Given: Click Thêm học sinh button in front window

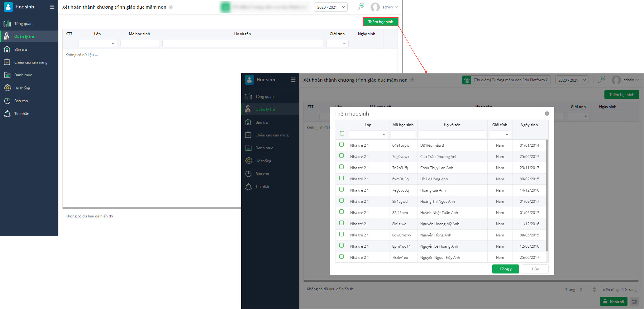Looking at the screenshot, I should click(622, 95).
